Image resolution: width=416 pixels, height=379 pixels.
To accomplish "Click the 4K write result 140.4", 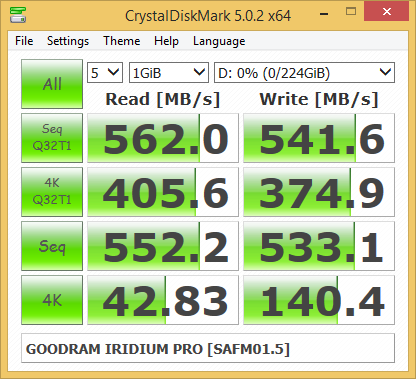I will 319,300.
